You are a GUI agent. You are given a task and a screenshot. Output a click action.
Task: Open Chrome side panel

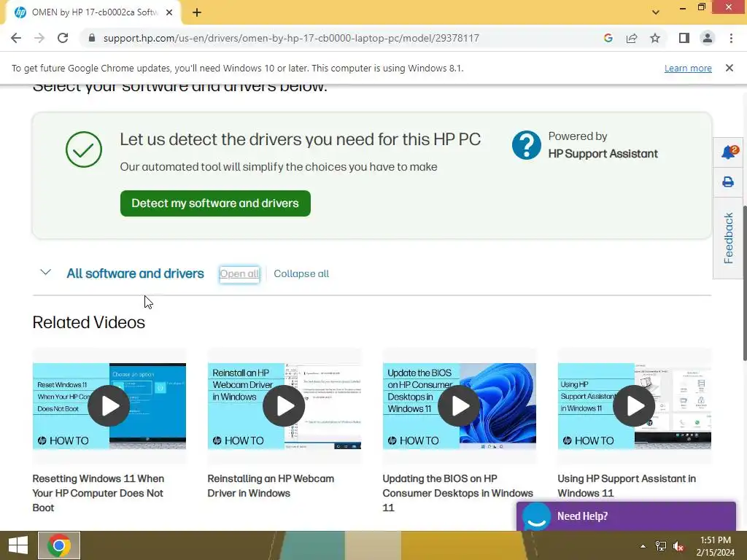pyautogui.click(x=684, y=38)
